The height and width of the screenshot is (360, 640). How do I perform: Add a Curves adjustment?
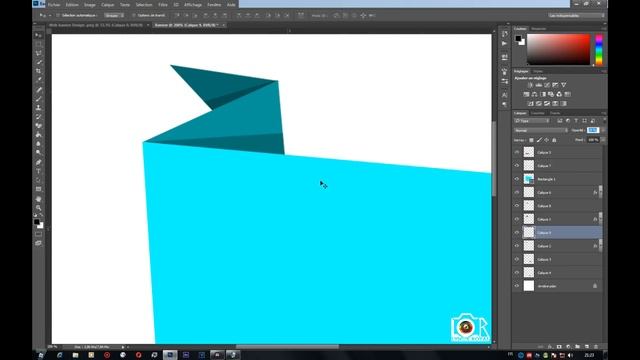coord(547,85)
